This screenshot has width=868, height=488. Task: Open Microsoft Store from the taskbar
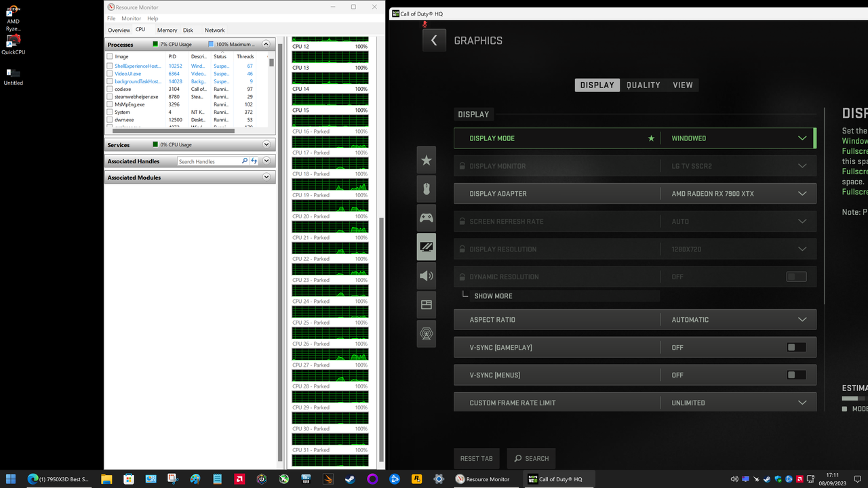129,479
